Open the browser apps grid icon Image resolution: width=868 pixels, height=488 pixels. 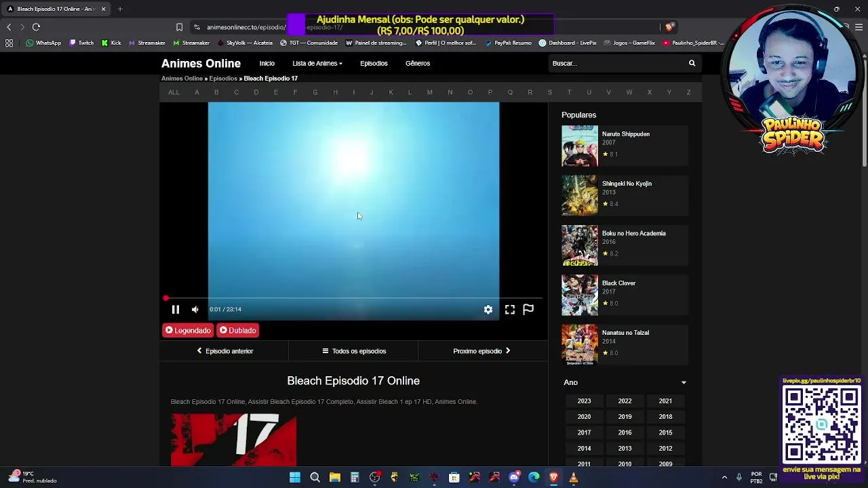(9, 43)
